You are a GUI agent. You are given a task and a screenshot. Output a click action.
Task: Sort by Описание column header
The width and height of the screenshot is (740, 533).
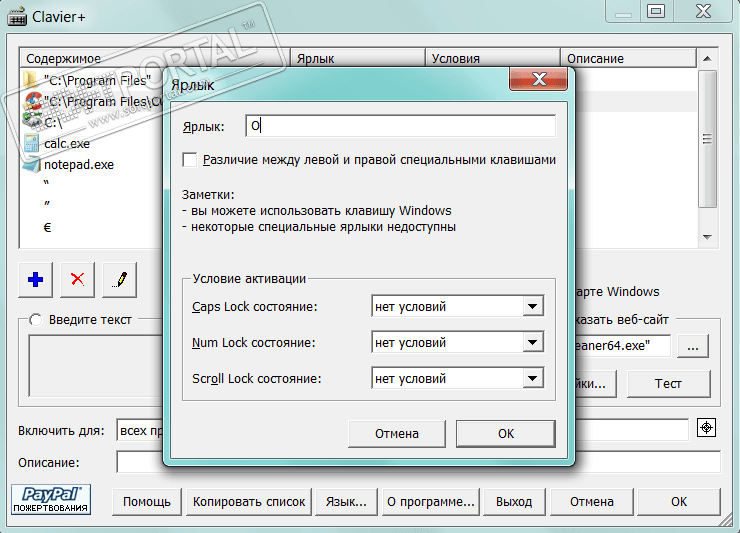(628, 59)
